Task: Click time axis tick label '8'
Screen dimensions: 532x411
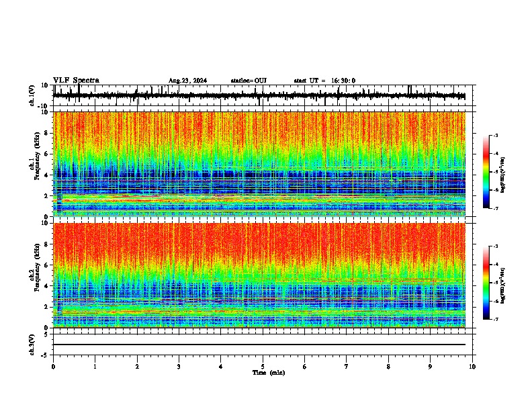Action: tap(388, 366)
